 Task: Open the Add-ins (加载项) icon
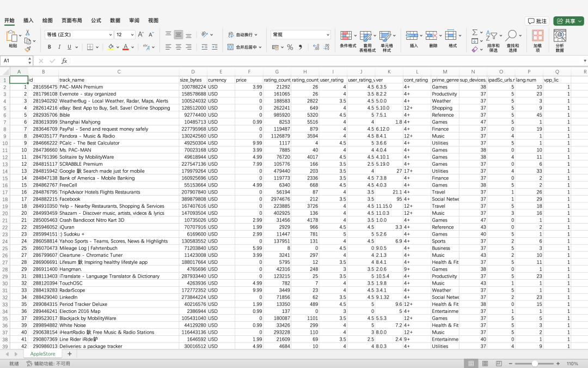[x=537, y=36]
